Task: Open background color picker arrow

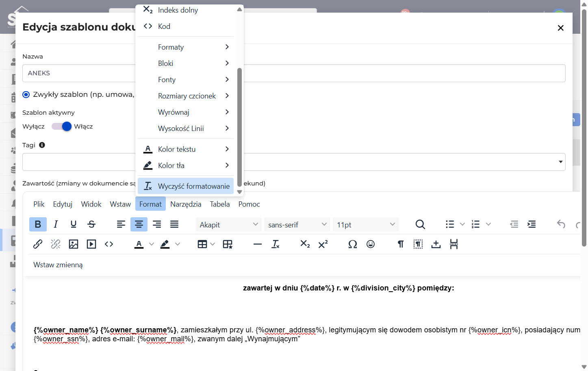Action: point(178,244)
